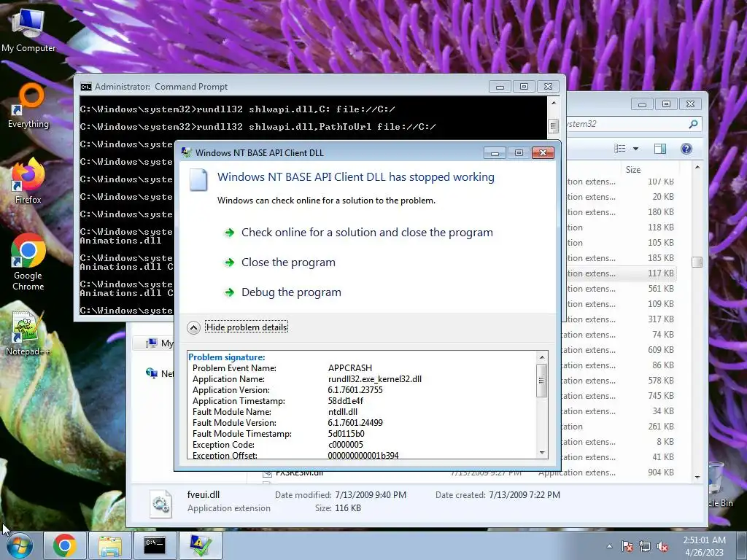Choose Debug the program

coord(291,292)
